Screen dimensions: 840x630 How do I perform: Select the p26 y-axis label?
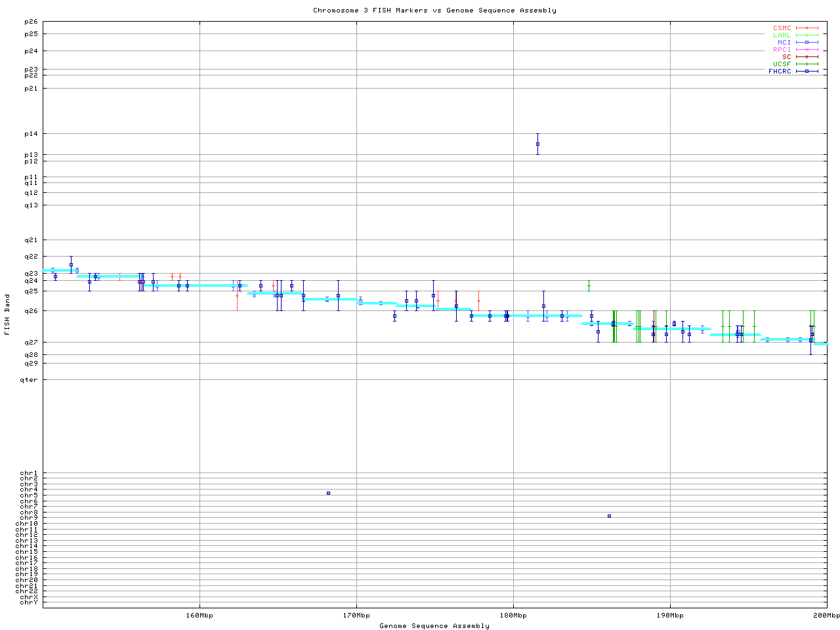tap(31, 22)
